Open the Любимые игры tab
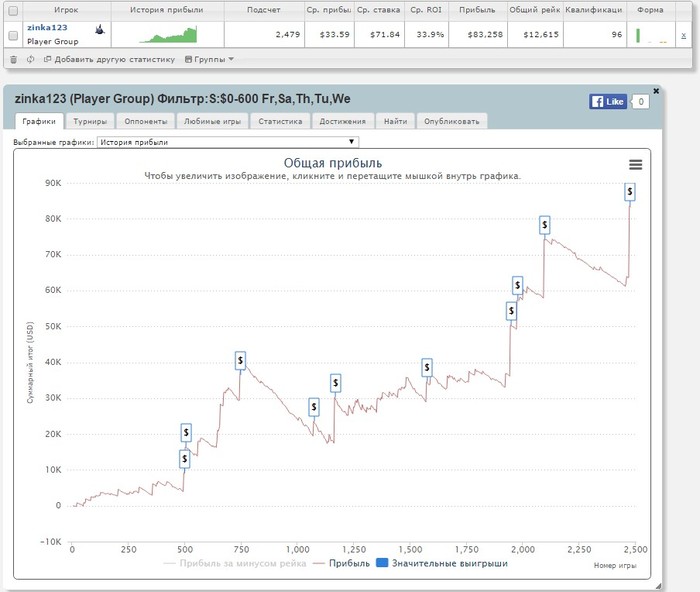This screenshot has height=592, width=700. click(x=212, y=121)
